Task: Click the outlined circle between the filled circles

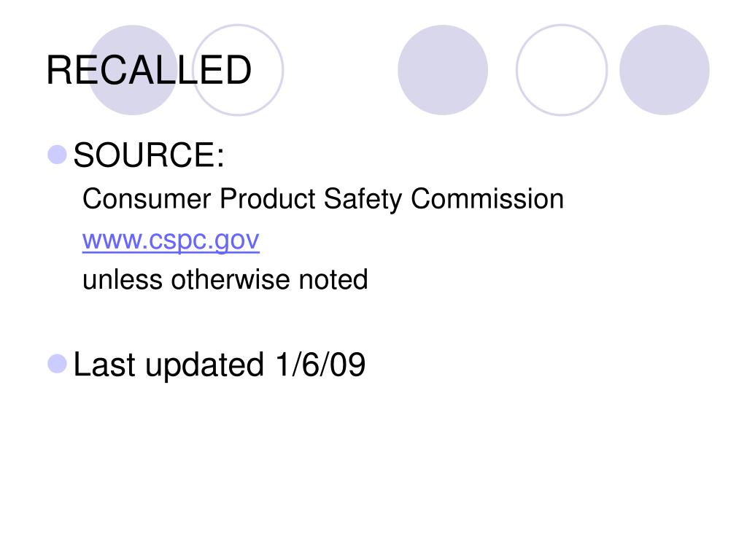Action: pyautogui.click(x=562, y=70)
